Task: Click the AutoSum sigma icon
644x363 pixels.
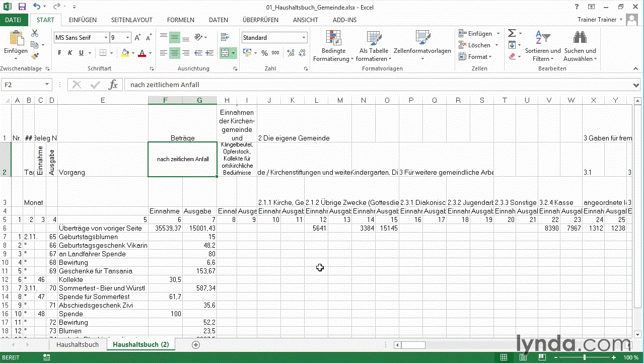Action: [x=512, y=33]
